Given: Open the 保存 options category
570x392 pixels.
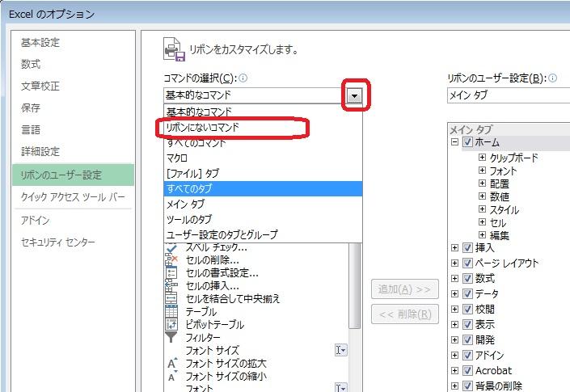Looking at the screenshot, I should pyautogui.click(x=73, y=107).
